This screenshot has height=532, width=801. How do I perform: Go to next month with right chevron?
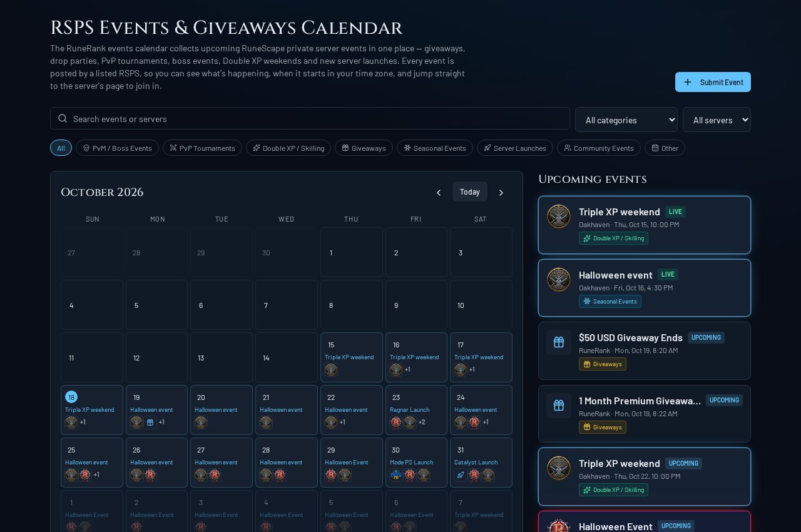pyautogui.click(x=501, y=193)
